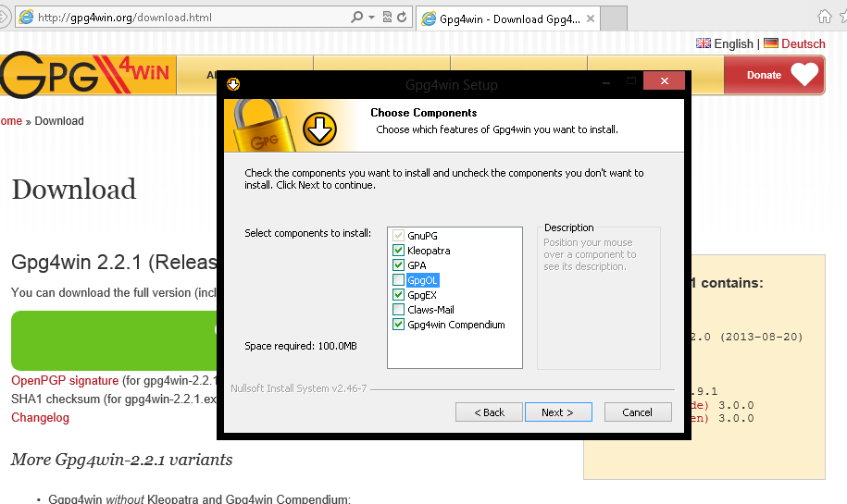The width and height of the screenshot is (847, 504).
Task: Select the GpgOL list label
Action: click(x=422, y=280)
